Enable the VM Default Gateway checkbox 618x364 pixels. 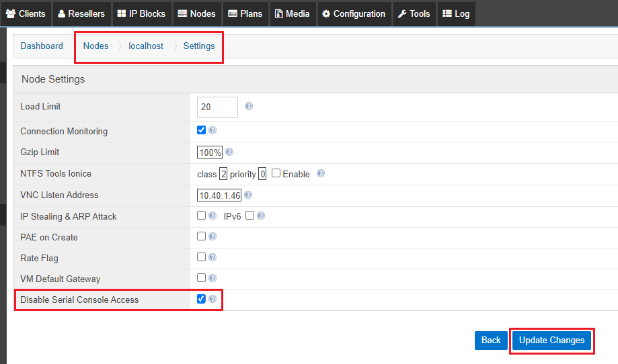pyautogui.click(x=202, y=277)
